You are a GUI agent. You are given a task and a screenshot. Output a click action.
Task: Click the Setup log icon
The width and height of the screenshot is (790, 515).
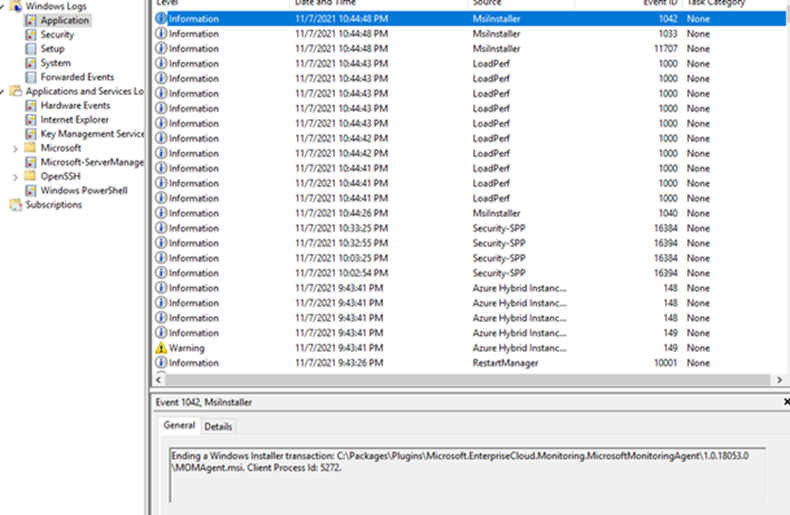tap(31, 49)
